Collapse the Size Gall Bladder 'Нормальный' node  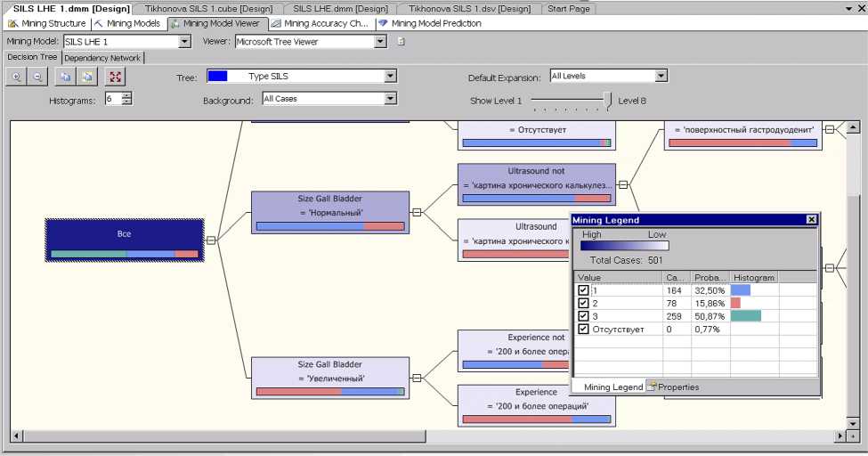coord(417,212)
